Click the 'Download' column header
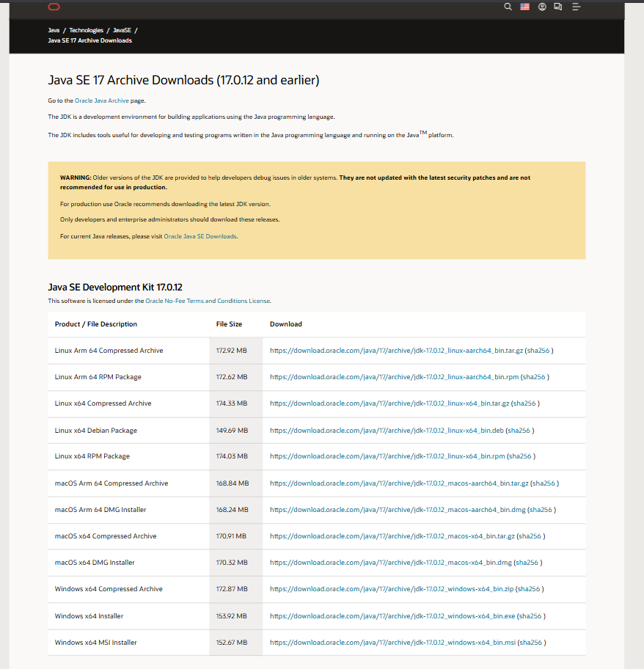Screen dimensions: 644x669 [286, 324]
